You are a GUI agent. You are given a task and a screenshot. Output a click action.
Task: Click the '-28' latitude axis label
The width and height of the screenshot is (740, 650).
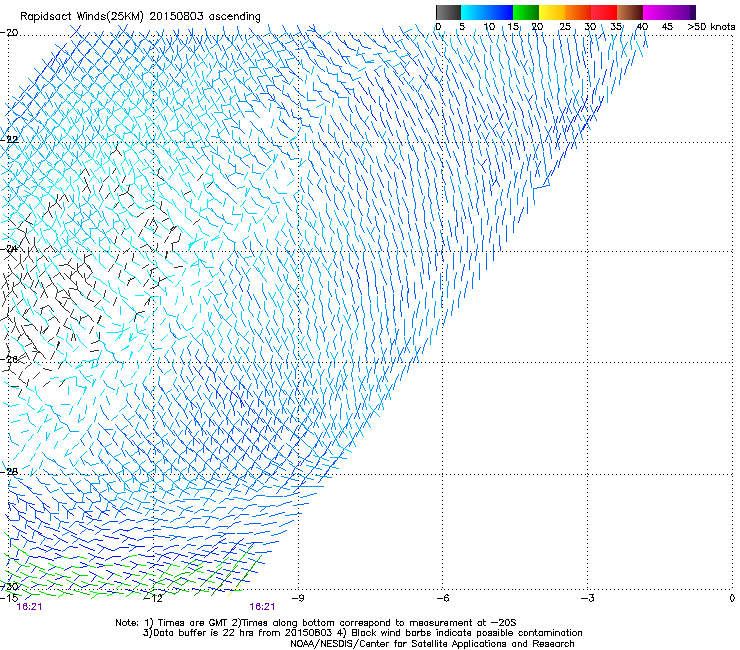(9, 472)
